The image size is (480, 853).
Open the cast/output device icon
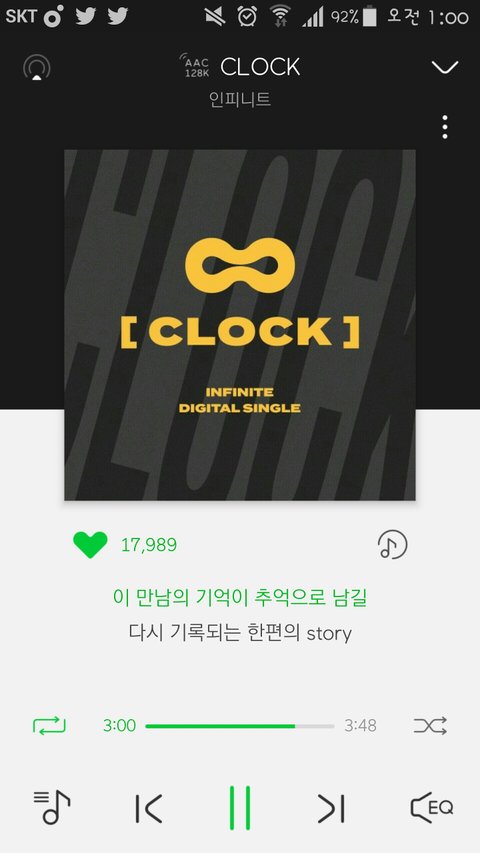[36, 68]
